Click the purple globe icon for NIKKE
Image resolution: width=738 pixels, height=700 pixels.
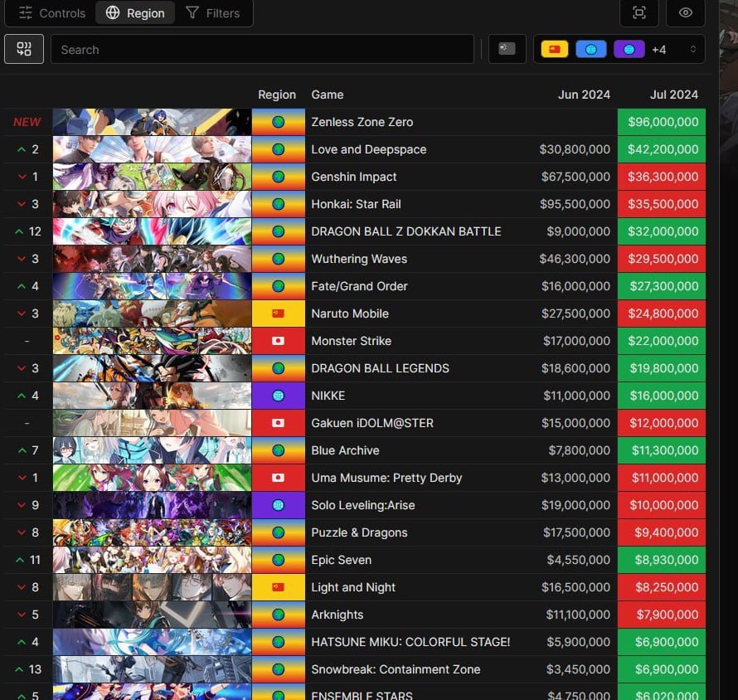pyautogui.click(x=278, y=396)
